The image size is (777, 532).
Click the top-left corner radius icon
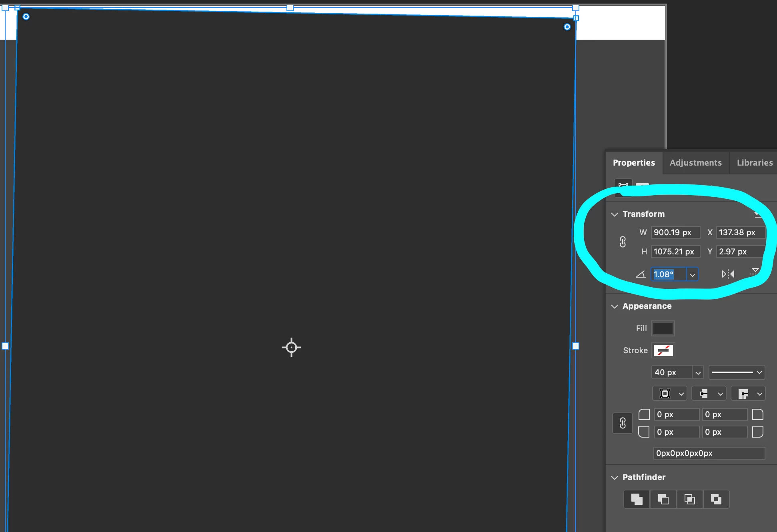(x=644, y=414)
